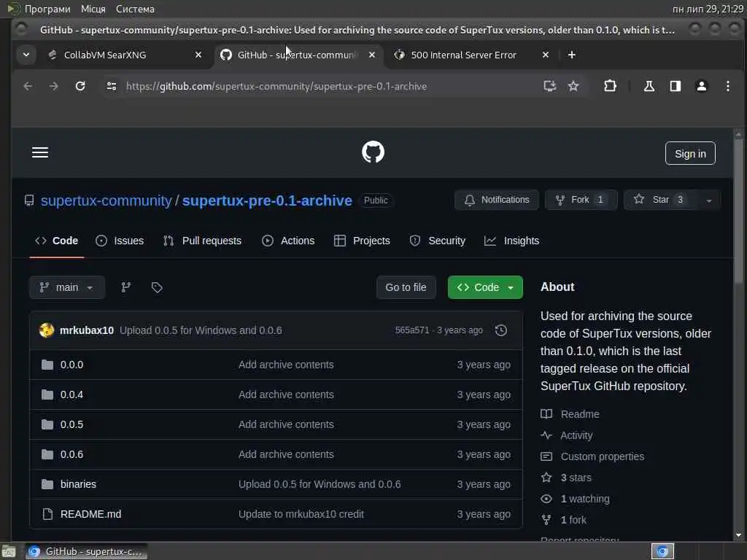Open supertux-pre-0.1-archive repository link
Viewport: 747px width, 560px height.
[x=267, y=201]
